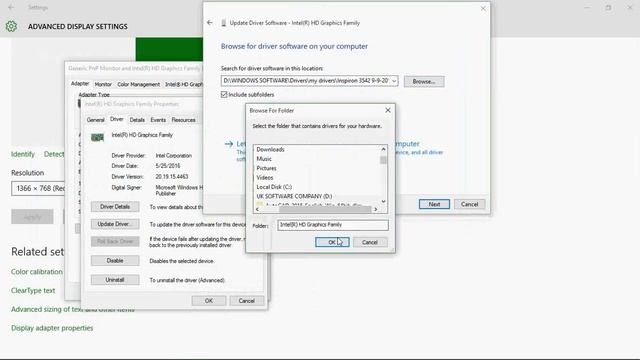Screen dimensions: 640x360
Task: Click scroll right arrow in folder tree
Action: [x=376, y=209]
